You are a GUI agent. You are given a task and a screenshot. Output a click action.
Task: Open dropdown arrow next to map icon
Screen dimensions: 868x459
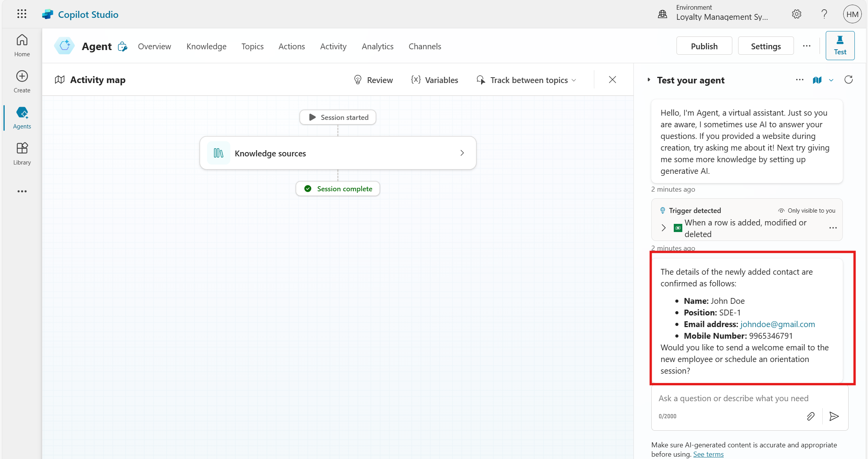coord(831,80)
